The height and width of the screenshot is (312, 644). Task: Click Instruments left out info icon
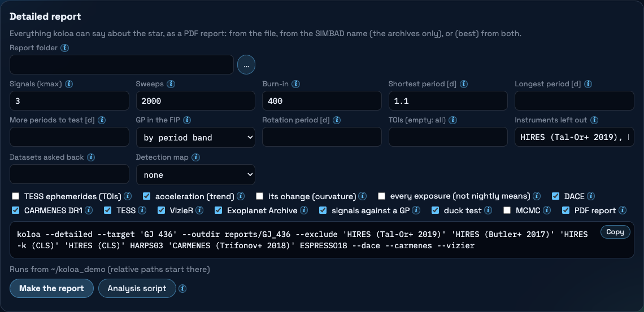594,120
